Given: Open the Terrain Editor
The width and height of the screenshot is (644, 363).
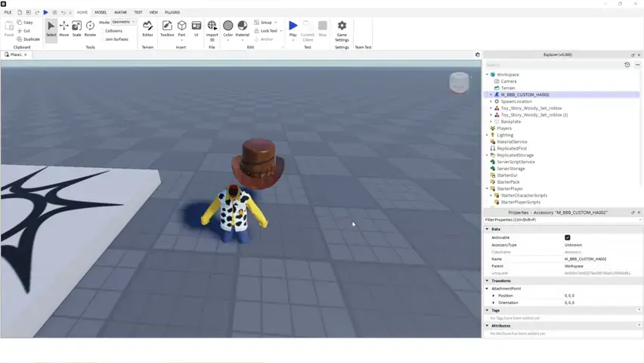Looking at the screenshot, I should (x=147, y=29).
